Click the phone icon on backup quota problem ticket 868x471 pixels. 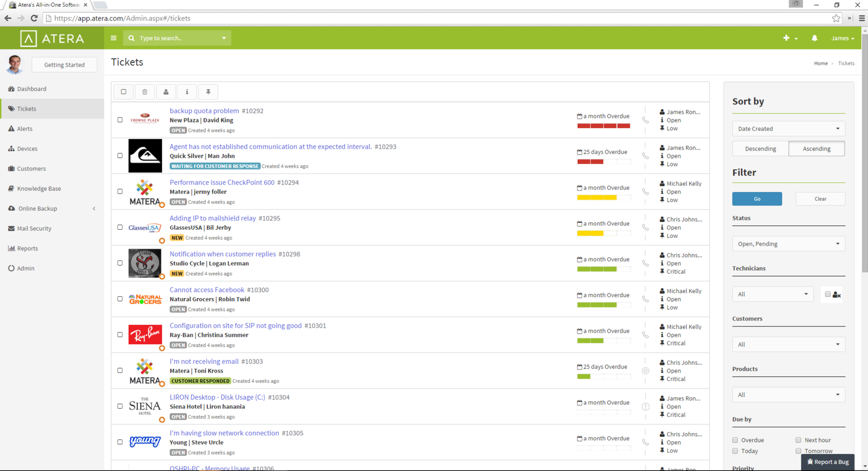tap(645, 120)
